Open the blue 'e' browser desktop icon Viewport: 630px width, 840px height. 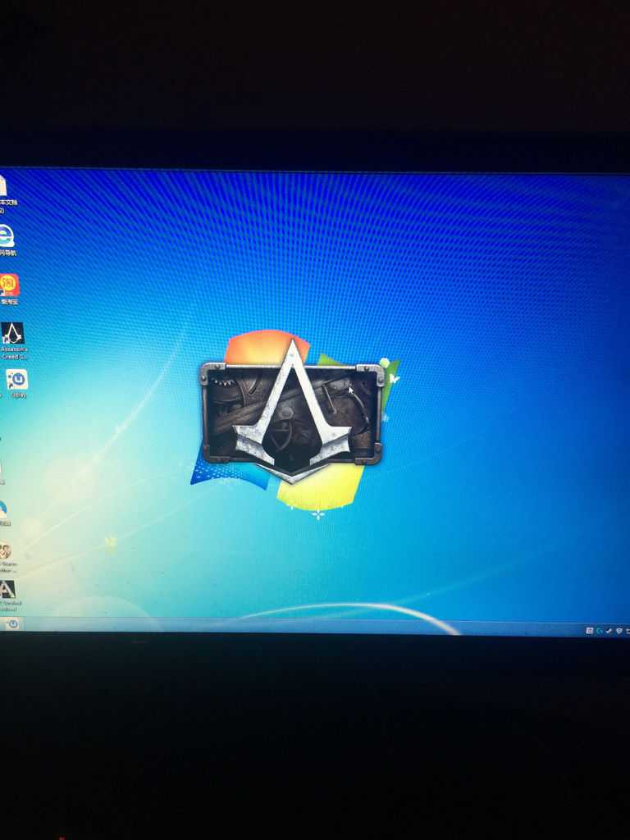point(7,235)
